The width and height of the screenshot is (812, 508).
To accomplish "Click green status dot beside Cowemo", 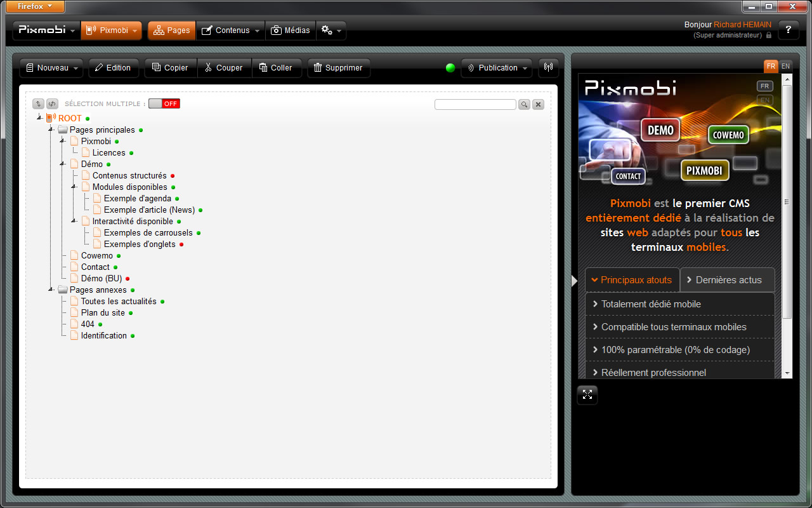I will [x=119, y=256].
